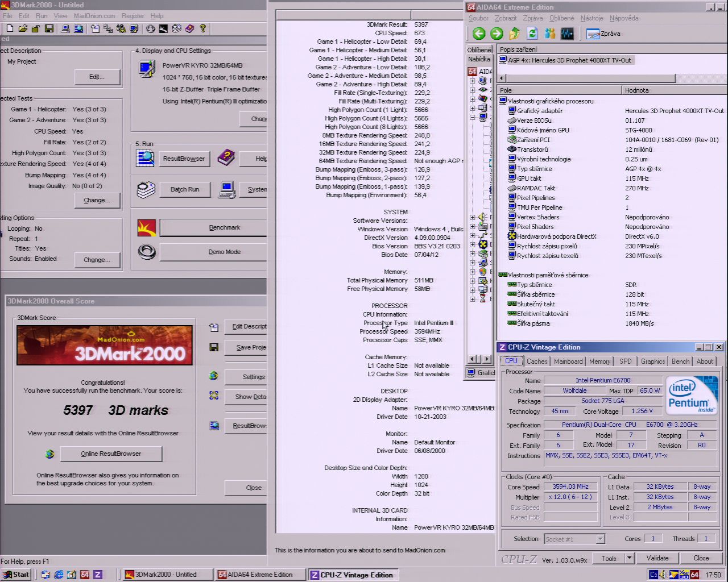Switch to the Memory tab in CPU-Z
The image size is (728, 582).
[x=599, y=361]
